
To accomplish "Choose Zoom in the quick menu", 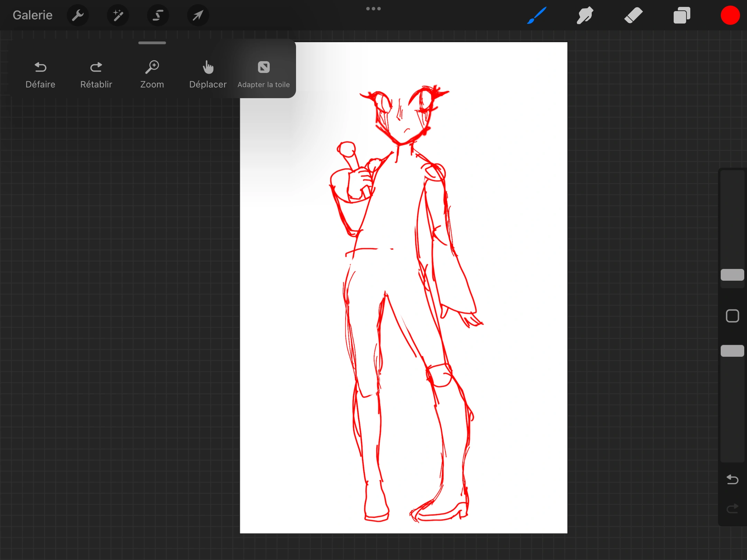I will (152, 74).
